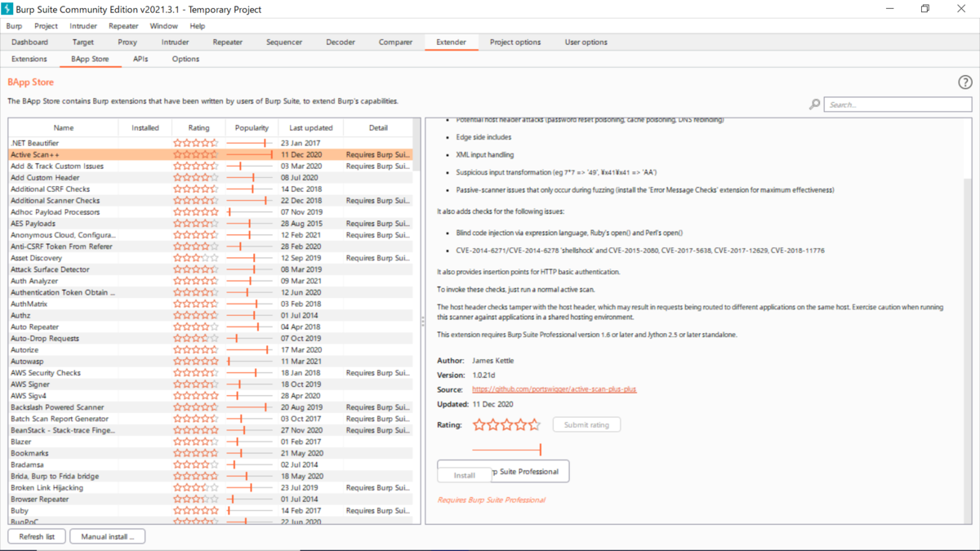The image size is (980, 551).
Task: Click the help question mark icon
Action: coord(964,82)
